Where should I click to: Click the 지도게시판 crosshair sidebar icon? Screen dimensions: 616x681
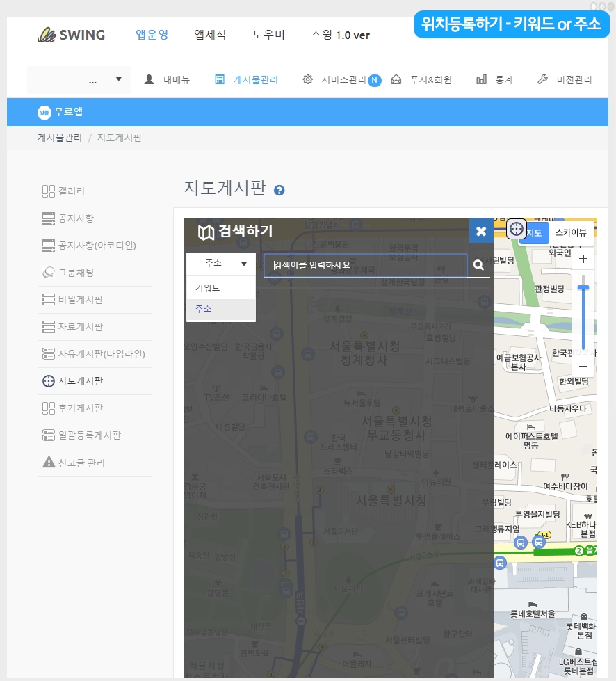48,381
